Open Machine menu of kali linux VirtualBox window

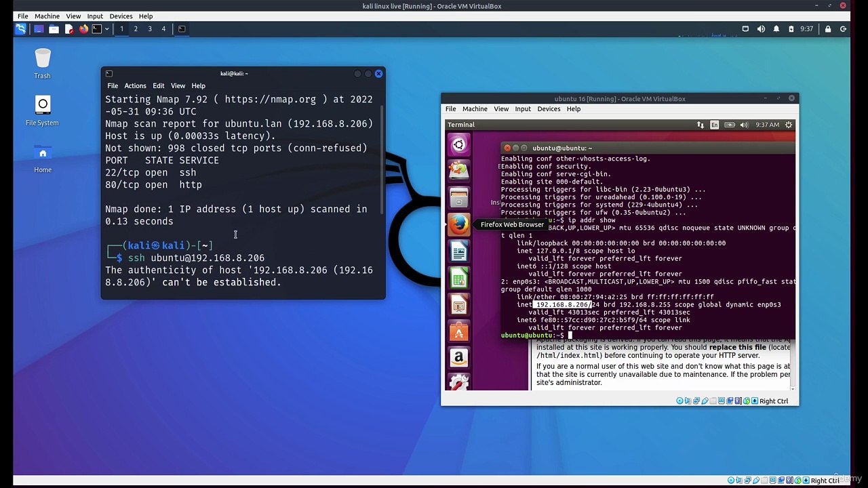pos(47,16)
